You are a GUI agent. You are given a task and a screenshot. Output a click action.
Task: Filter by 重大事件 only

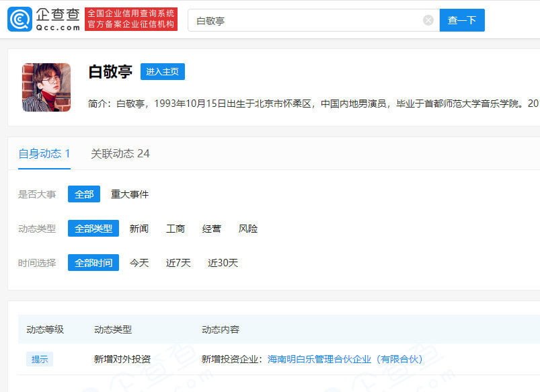point(130,194)
